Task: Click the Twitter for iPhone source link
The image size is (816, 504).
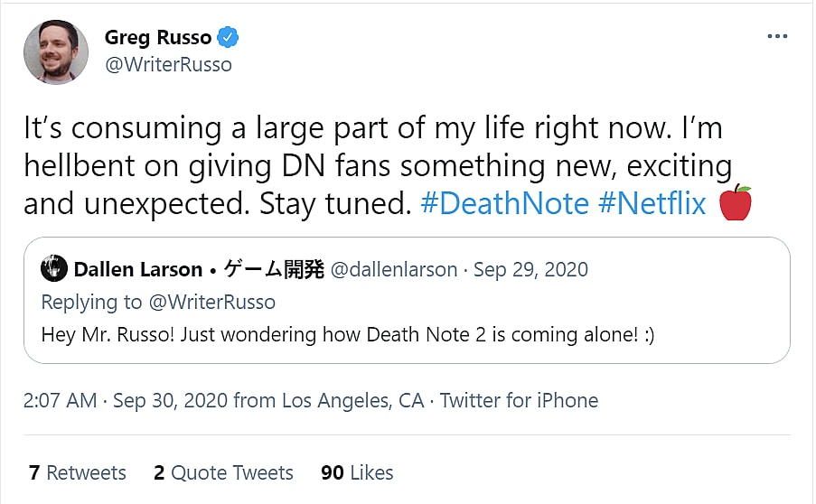Action: [x=519, y=400]
